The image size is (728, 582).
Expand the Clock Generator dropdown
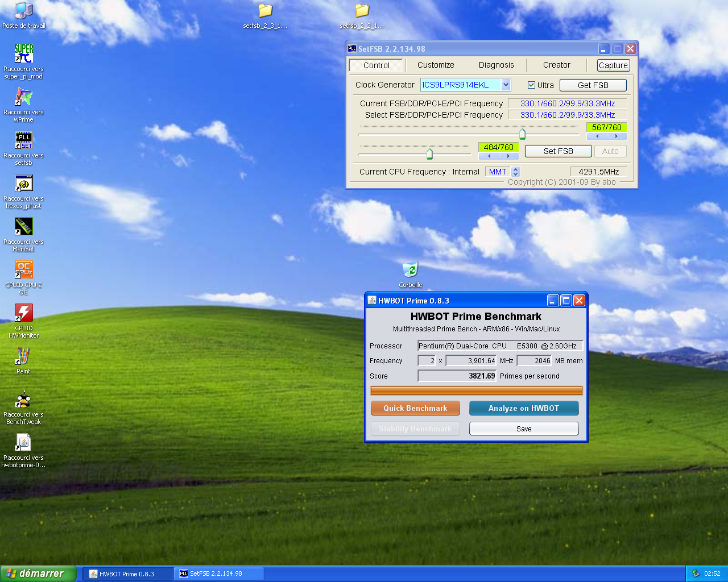[x=506, y=85]
